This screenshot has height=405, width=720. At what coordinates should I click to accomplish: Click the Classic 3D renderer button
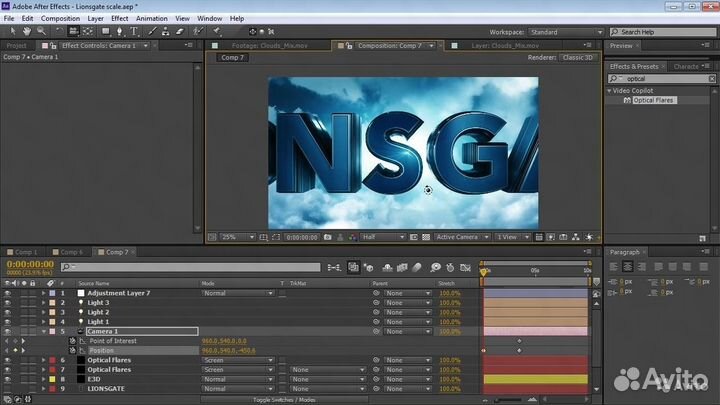[578, 57]
